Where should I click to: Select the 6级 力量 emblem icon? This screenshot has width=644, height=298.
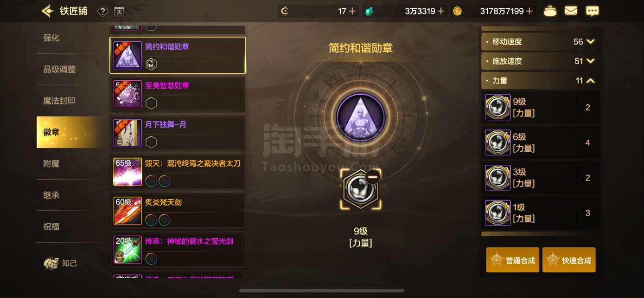click(497, 143)
